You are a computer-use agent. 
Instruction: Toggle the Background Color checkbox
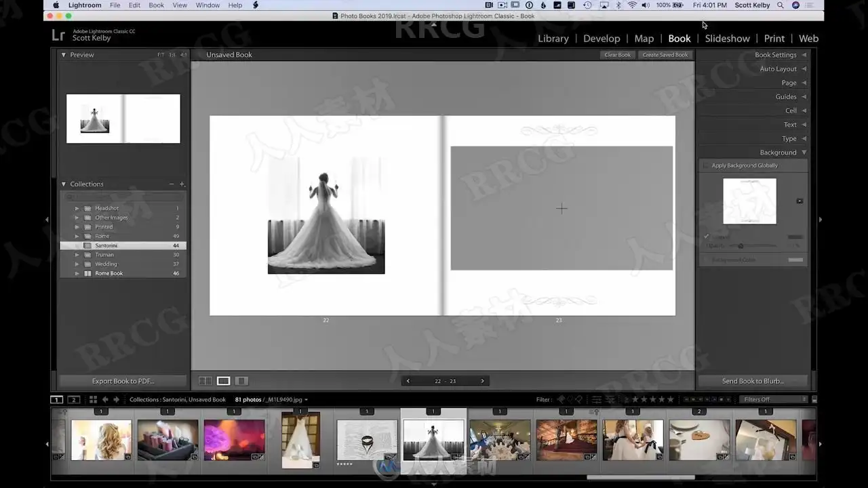coord(706,260)
